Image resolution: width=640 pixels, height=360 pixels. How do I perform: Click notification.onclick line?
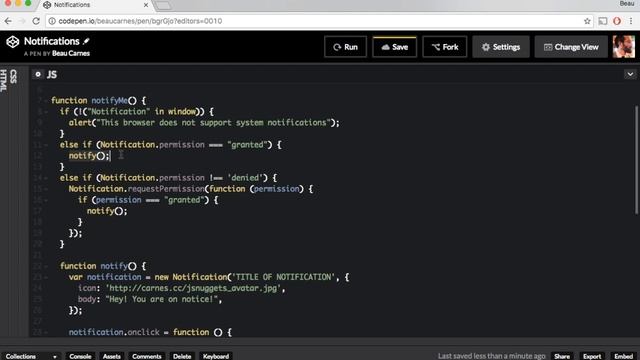coord(150,332)
